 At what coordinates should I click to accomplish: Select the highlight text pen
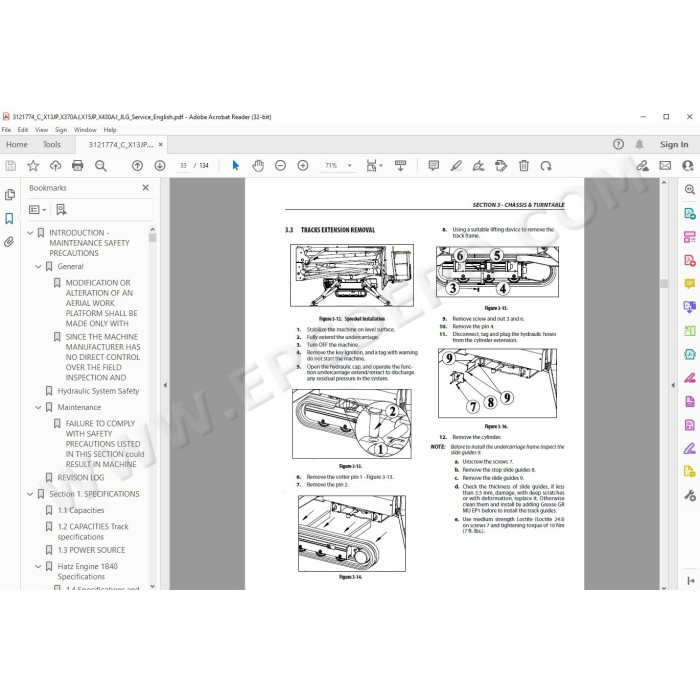coord(456,166)
